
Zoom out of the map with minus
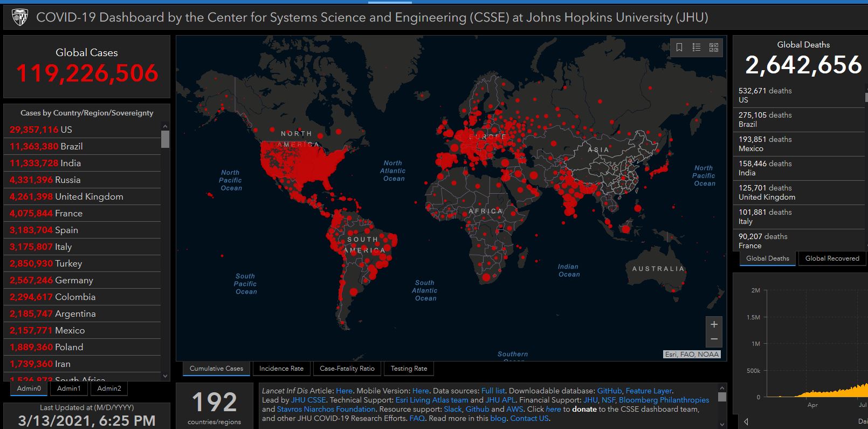(x=714, y=339)
